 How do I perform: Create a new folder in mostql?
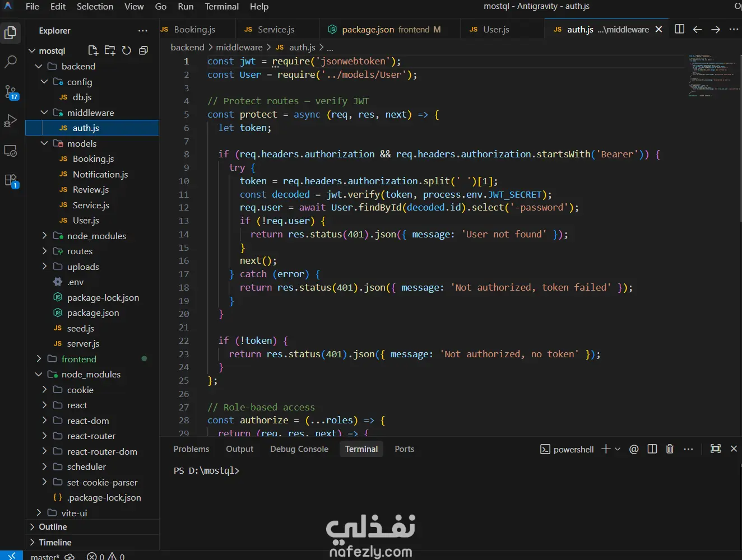pos(110,50)
